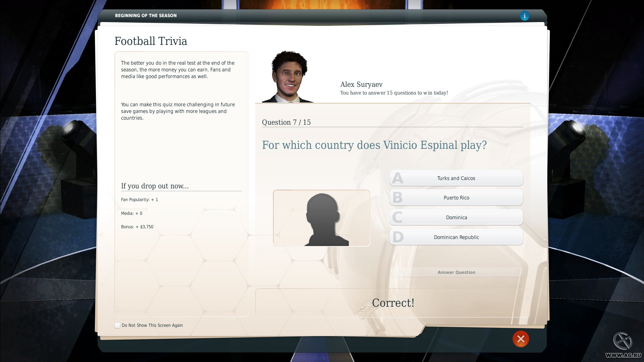Click the red X close button
The image size is (644, 362).
(x=521, y=339)
